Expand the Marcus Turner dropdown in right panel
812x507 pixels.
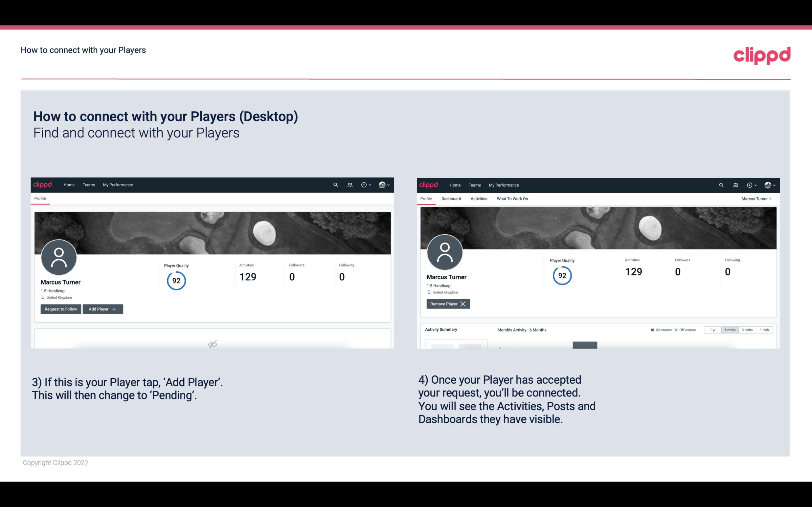click(x=756, y=199)
